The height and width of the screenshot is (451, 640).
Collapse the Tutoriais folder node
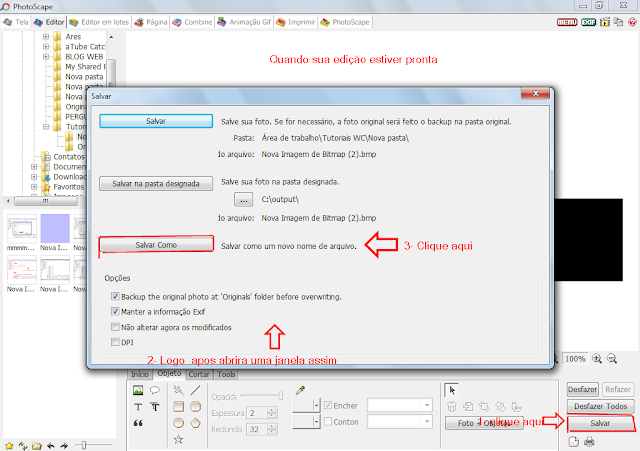46,127
